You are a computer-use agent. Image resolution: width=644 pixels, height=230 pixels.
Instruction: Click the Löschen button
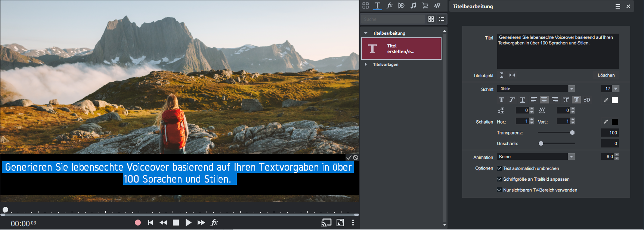coord(606,75)
